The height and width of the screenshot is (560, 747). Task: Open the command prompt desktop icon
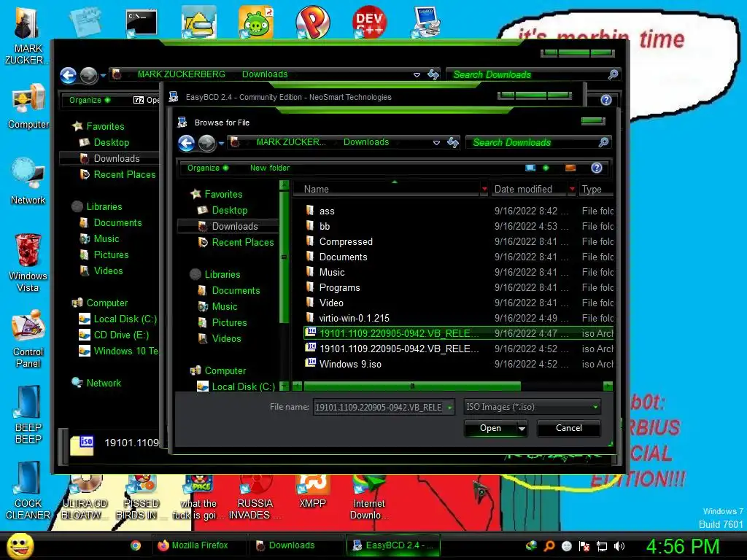pos(142,23)
